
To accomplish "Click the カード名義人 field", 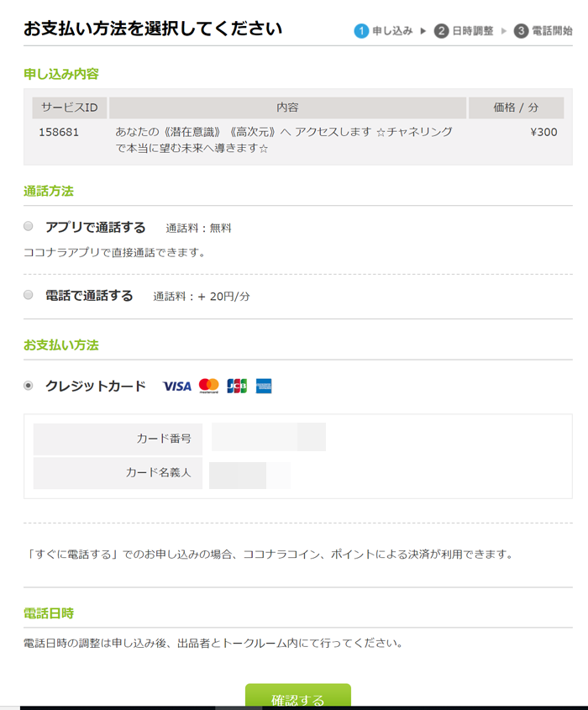I will click(249, 475).
